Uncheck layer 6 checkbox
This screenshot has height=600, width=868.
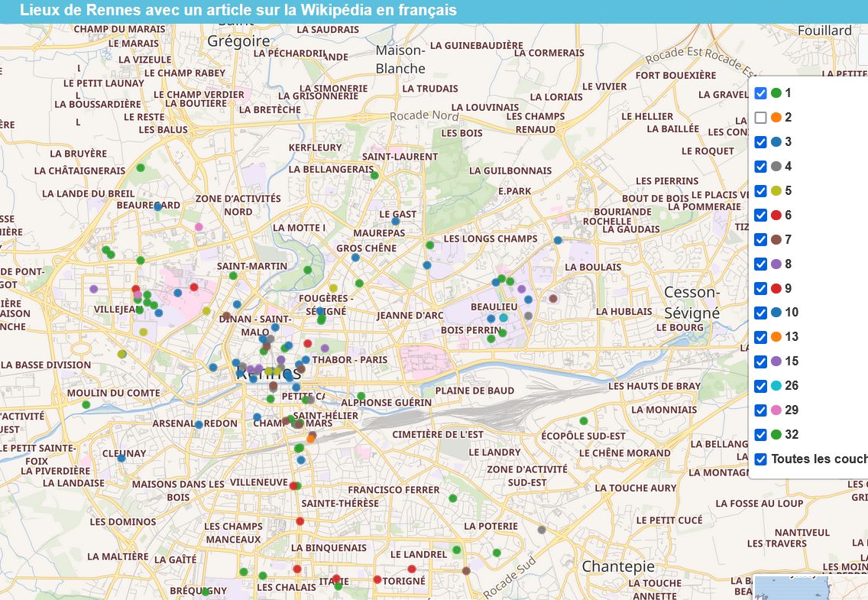[760, 215]
